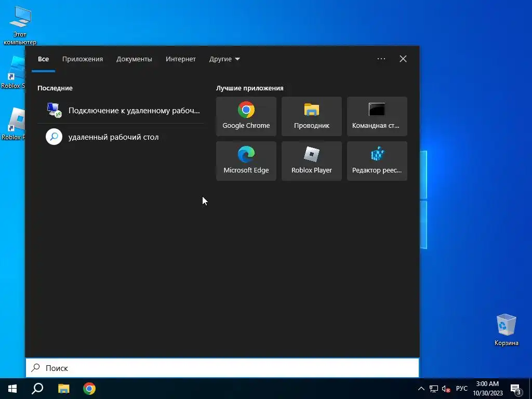Search again for удаленный рабочий стол

click(x=121, y=137)
